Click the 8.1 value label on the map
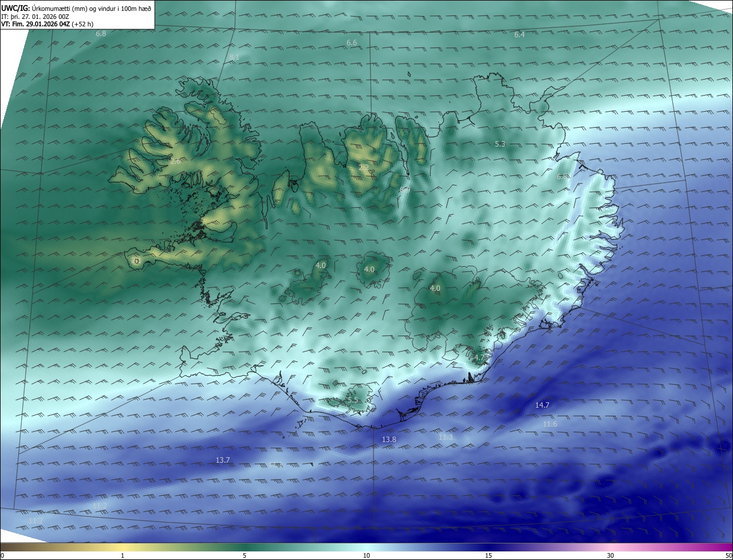This screenshot has height=560, width=733. [x=234, y=57]
